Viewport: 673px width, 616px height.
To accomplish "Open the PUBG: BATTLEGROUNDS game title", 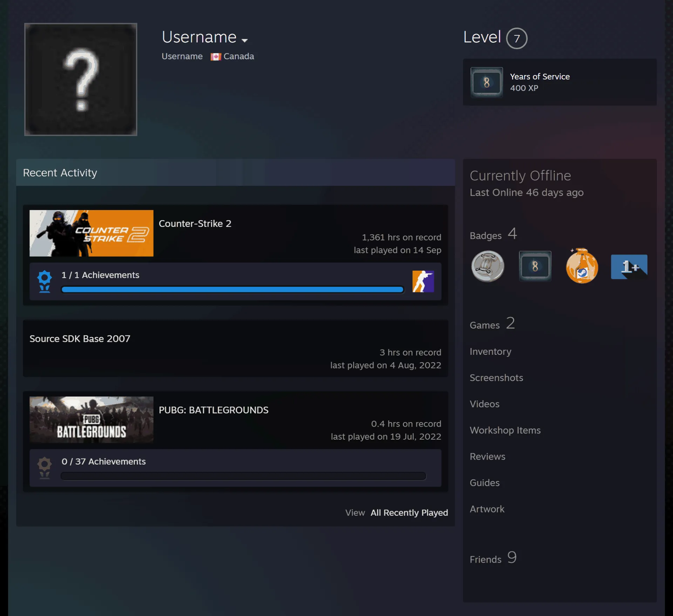I will (x=213, y=410).
